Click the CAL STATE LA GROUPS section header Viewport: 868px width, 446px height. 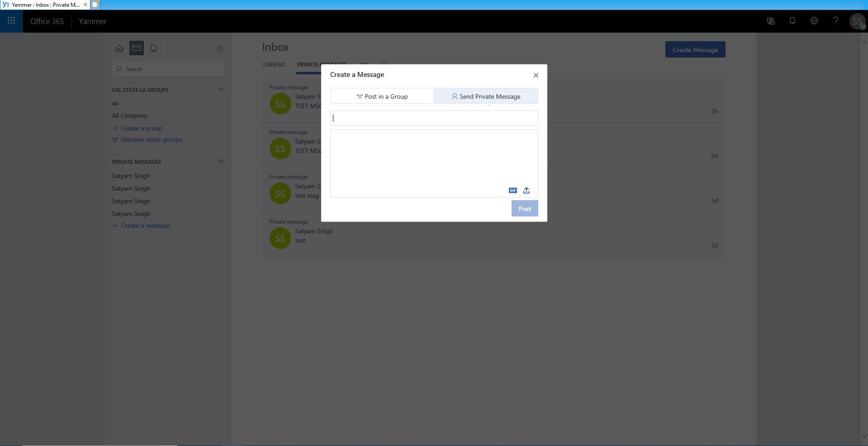[x=140, y=90]
